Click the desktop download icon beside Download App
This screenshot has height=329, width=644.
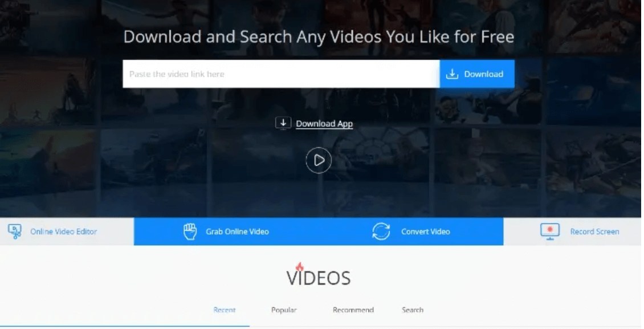tap(283, 123)
